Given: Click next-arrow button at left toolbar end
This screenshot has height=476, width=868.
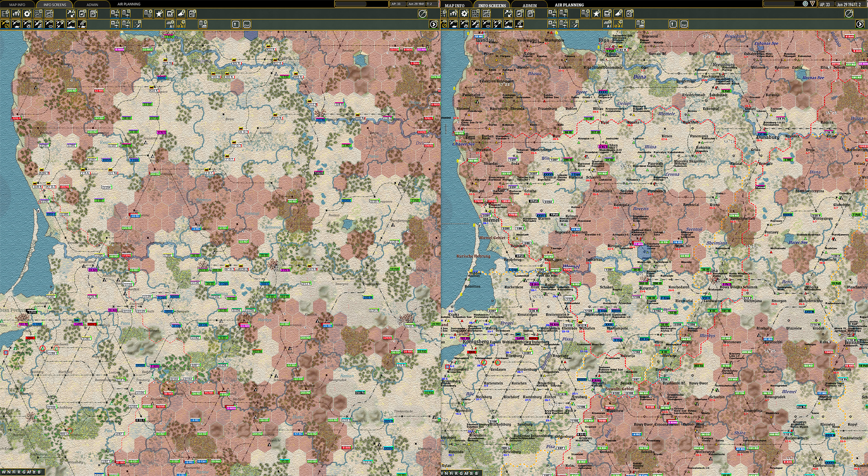Looking at the screenshot, I should [433, 24].
